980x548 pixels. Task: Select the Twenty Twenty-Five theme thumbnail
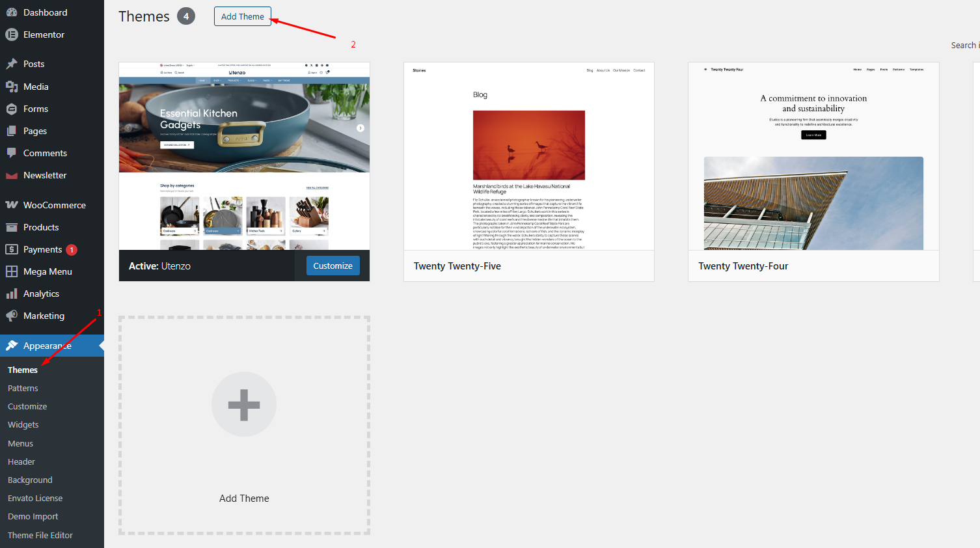point(528,156)
